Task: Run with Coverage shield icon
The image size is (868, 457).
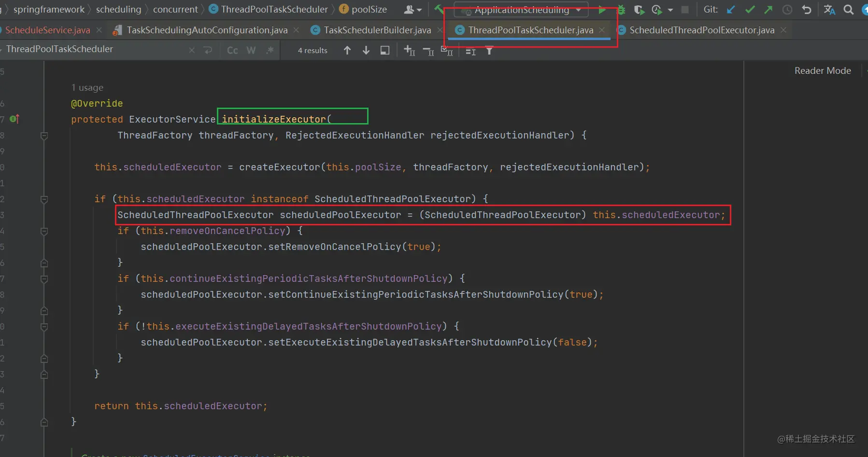Action: [x=639, y=10]
